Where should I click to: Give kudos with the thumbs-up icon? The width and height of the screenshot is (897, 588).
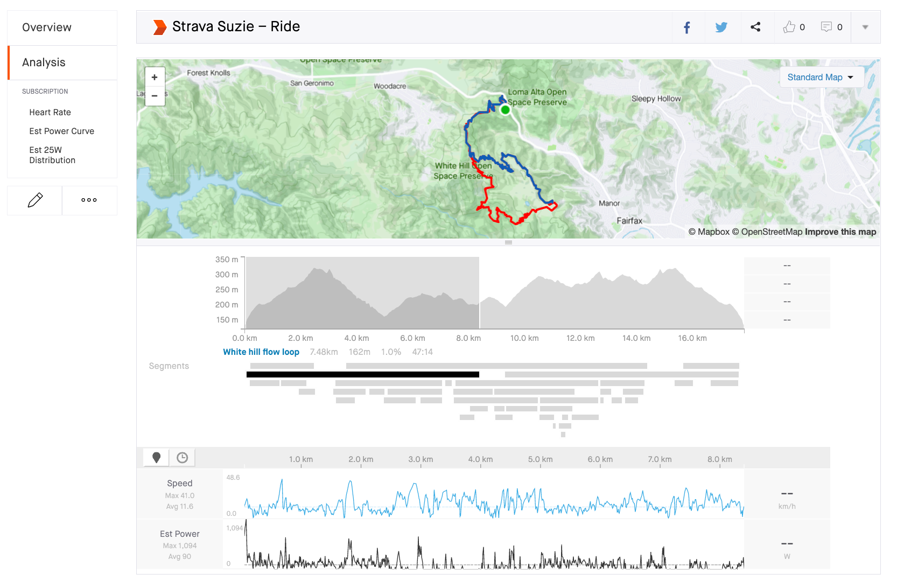pyautogui.click(x=789, y=27)
